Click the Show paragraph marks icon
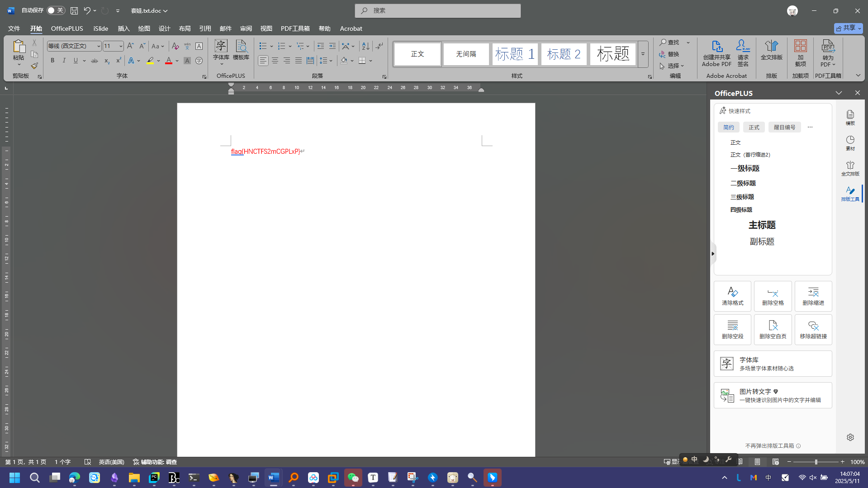The height and width of the screenshot is (488, 868). tap(379, 46)
